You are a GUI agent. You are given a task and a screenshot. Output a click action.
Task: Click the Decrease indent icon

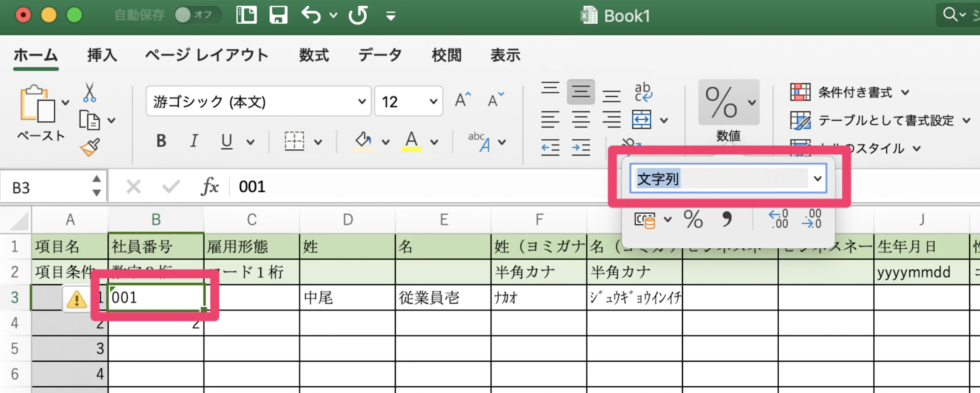(550, 147)
